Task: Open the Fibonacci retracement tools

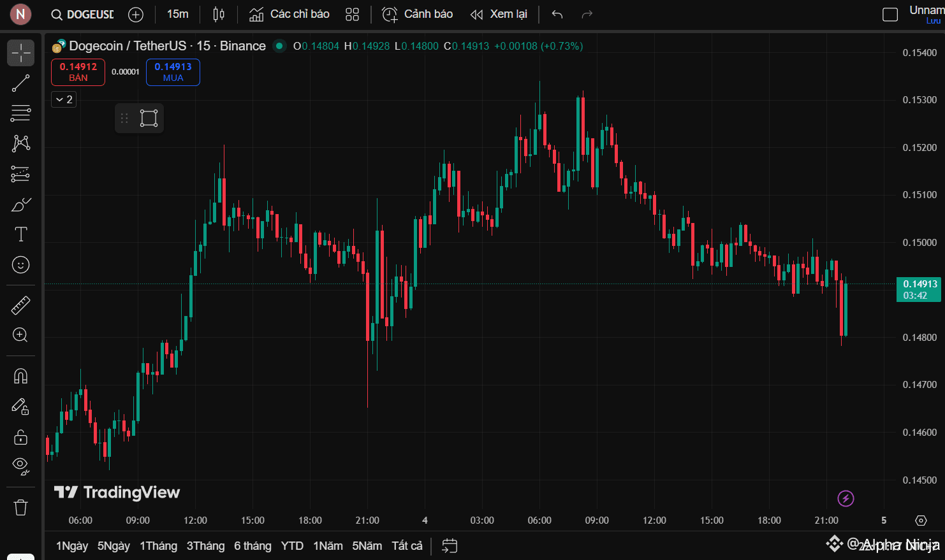Action: click(x=20, y=113)
